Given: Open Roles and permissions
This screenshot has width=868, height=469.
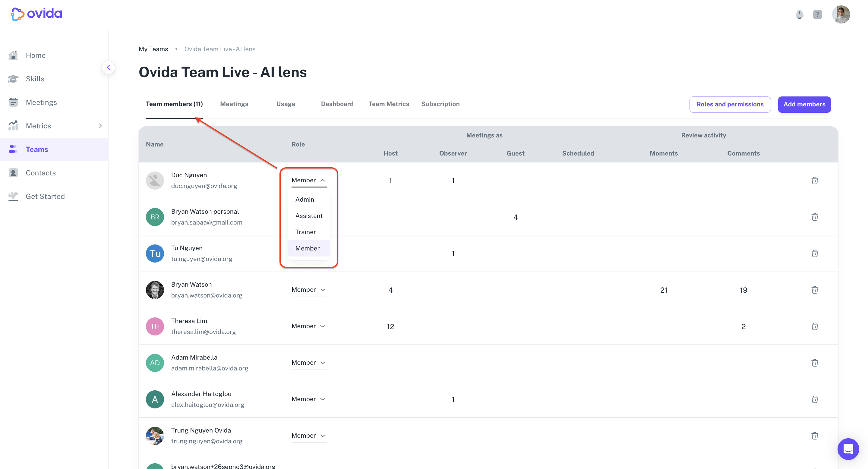Looking at the screenshot, I should point(730,105).
